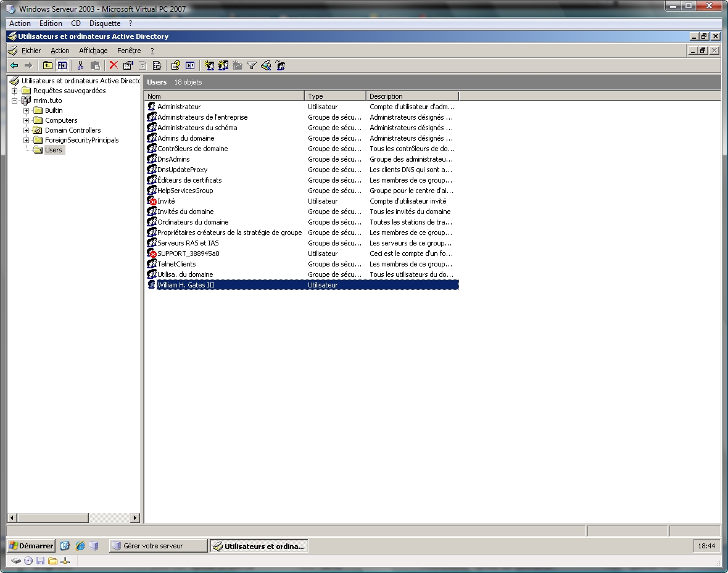
Task: Open filter options via the funnel icon
Action: (x=252, y=65)
